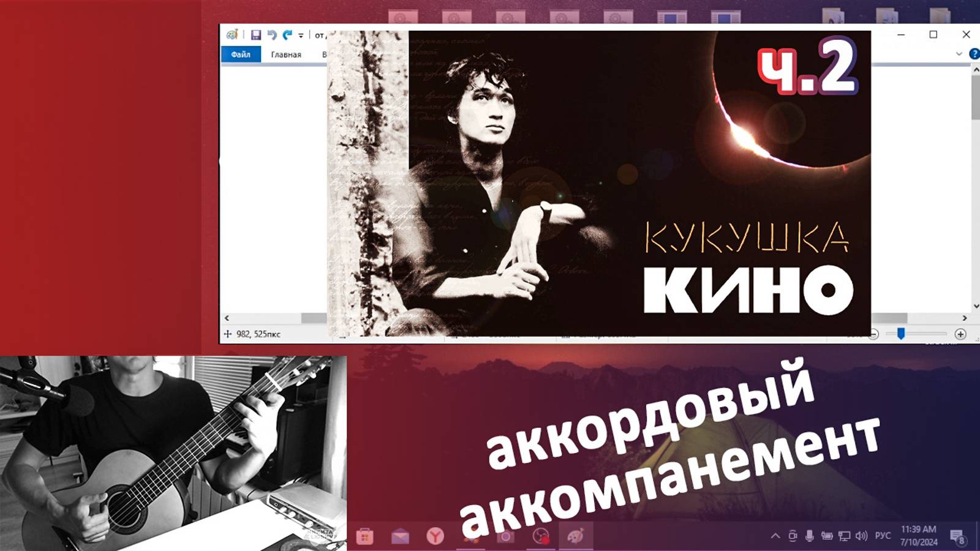Viewport: 980px width, 551px height.
Task: Open the Customize Quick Access Toolbar dropdown
Action: (301, 36)
